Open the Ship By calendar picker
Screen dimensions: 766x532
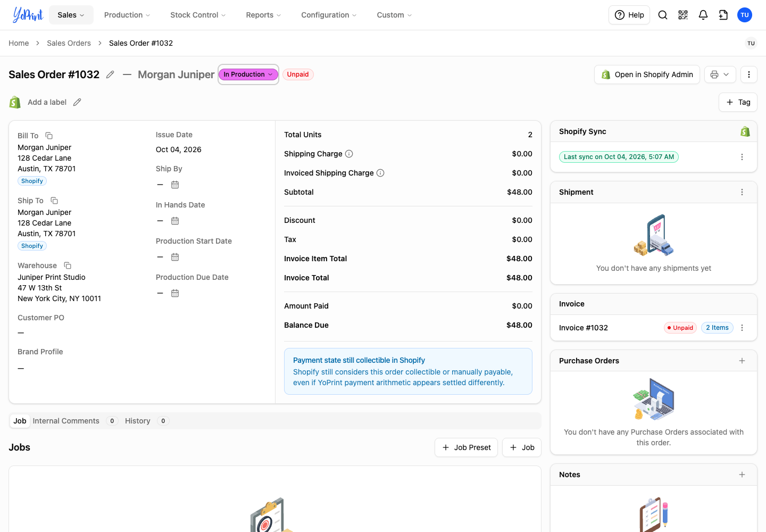point(175,185)
